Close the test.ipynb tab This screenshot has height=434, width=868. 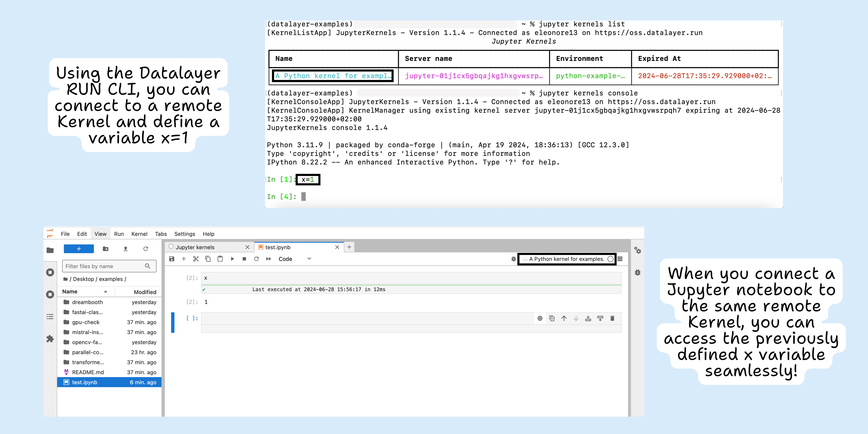click(337, 247)
